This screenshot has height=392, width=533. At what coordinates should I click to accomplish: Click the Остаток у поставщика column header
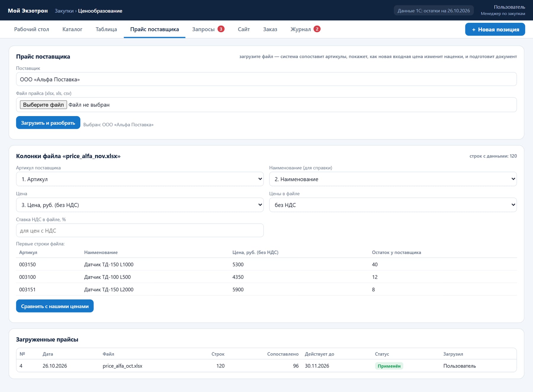pyautogui.click(x=396, y=253)
